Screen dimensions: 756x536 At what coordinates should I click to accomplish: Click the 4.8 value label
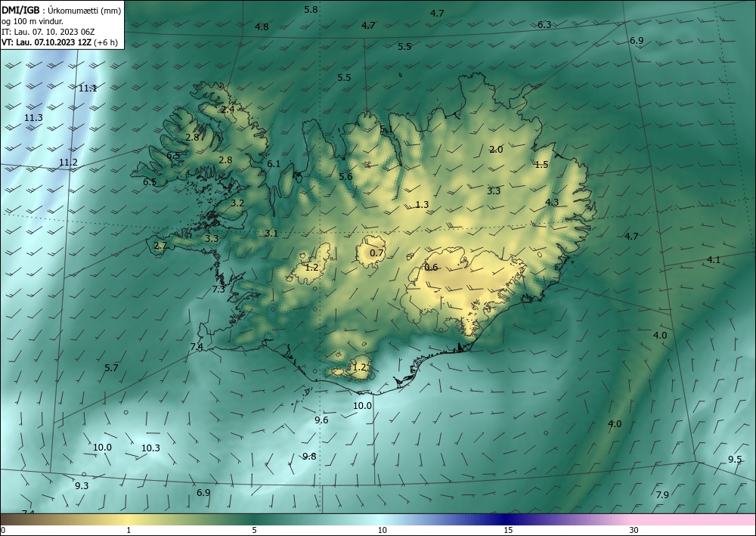(262, 27)
